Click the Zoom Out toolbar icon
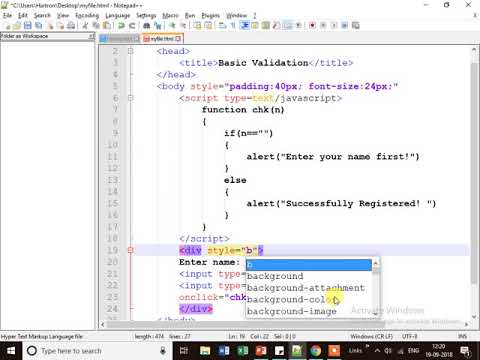The height and width of the screenshot is (360, 480). (183, 25)
